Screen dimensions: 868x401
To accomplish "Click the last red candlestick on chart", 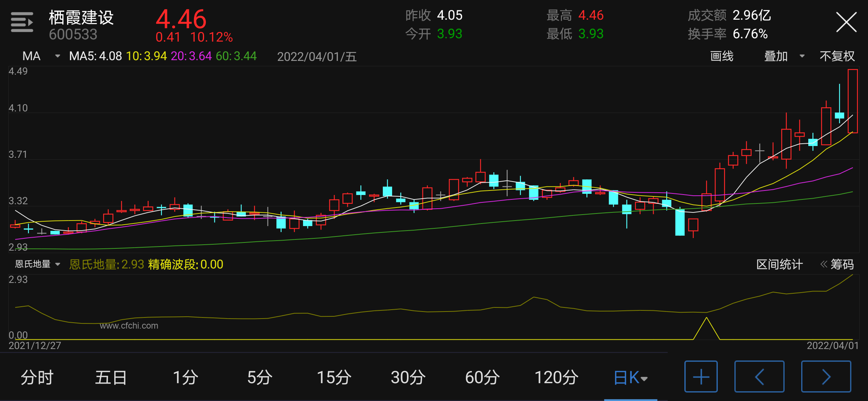I will (x=852, y=101).
